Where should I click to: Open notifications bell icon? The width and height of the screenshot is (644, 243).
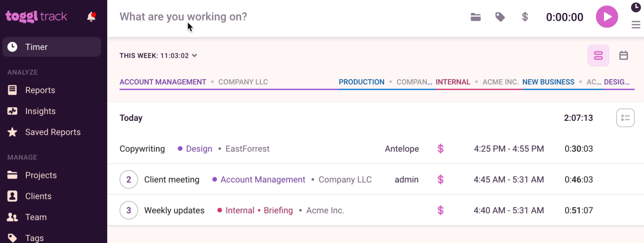(91, 17)
